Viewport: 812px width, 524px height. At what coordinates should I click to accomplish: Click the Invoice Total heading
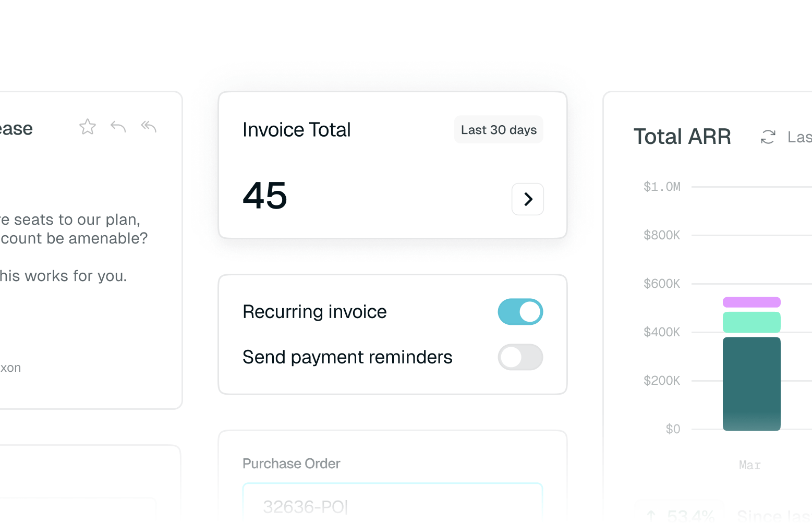click(296, 130)
